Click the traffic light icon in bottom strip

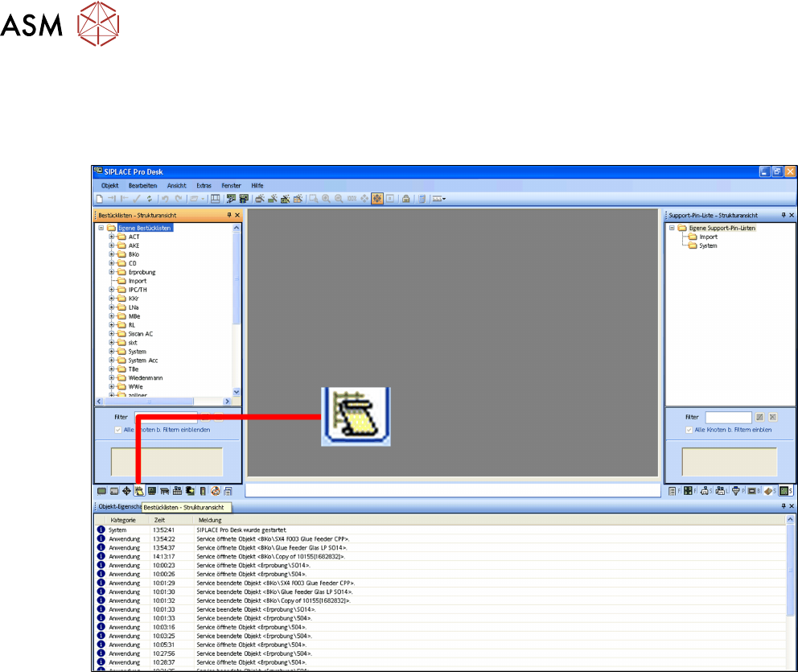coord(203,491)
